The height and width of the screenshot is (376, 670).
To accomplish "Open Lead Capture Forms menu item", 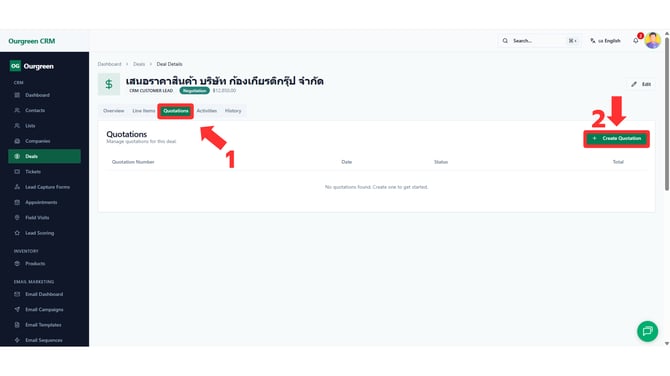I will click(44, 187).
